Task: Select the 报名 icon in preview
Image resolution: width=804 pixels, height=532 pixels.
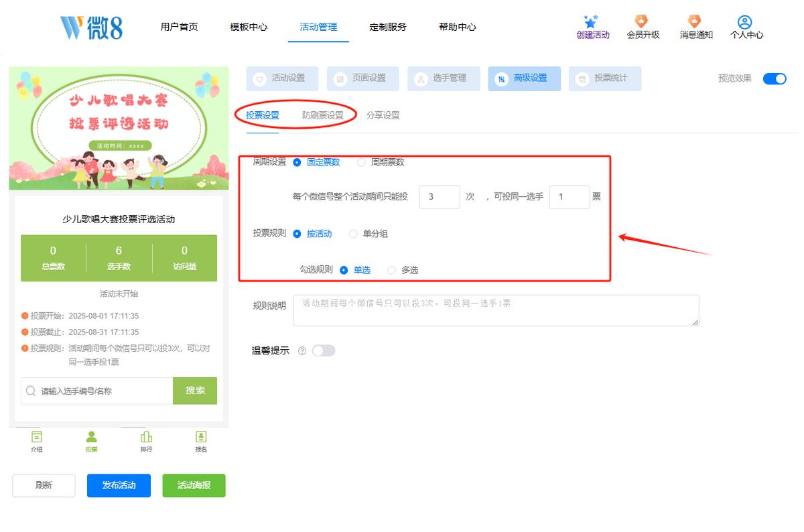Action: [200, 437]
